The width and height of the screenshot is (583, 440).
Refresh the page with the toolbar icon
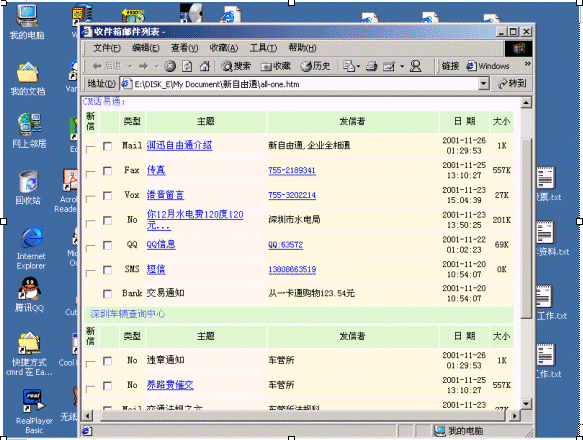point(187,66)
